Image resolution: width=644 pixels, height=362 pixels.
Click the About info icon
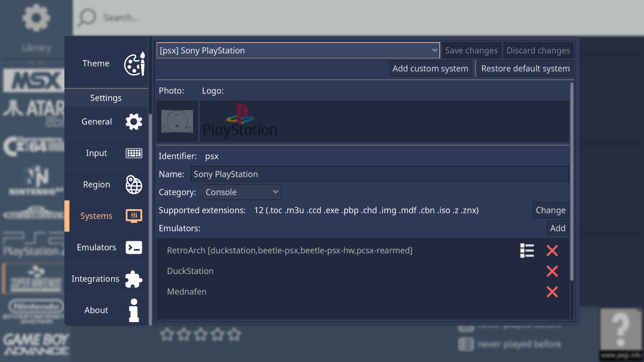click(x=134, y=310)
